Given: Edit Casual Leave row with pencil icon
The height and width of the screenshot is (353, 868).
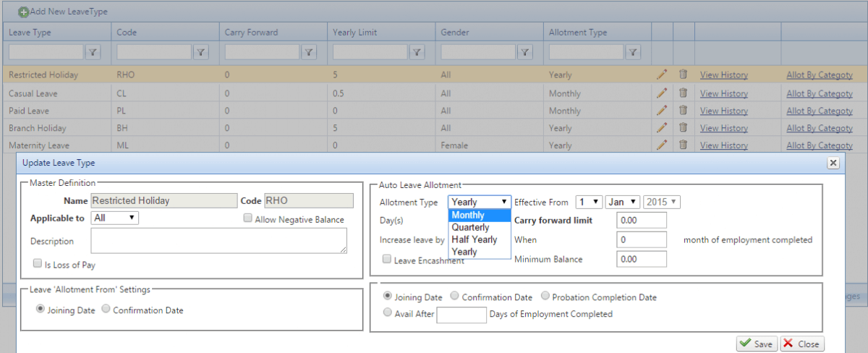Looking at the screenshot, I should click(x=661, y=93).
